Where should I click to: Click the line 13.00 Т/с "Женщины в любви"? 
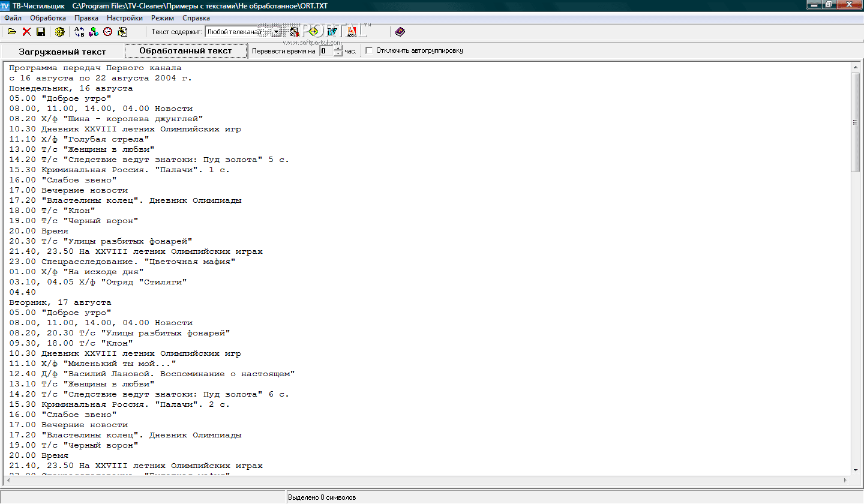[82, 149]
